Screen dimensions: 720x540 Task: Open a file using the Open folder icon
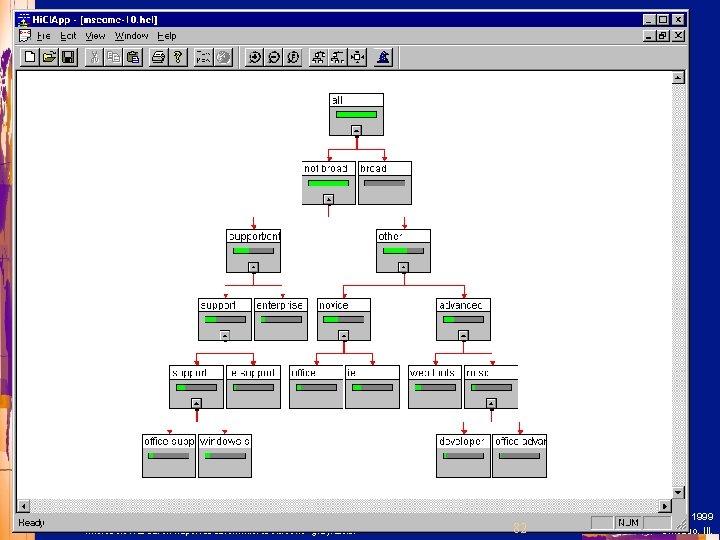coord(49,57)
